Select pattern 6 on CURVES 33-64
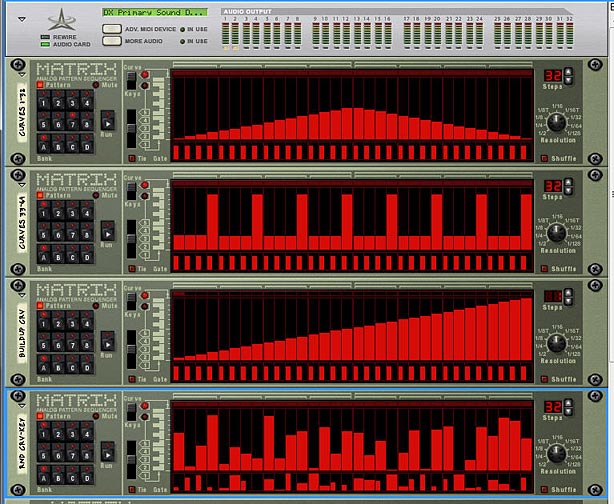 58,232
